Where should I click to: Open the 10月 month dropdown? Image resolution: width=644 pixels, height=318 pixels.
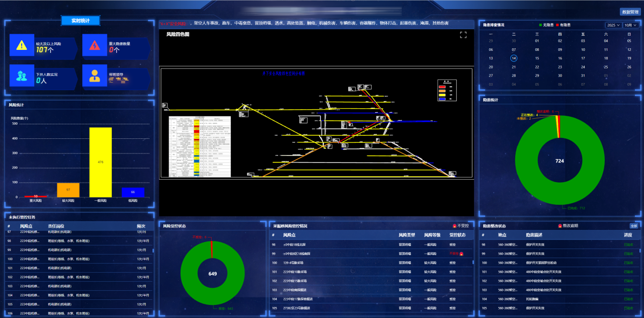631,25
